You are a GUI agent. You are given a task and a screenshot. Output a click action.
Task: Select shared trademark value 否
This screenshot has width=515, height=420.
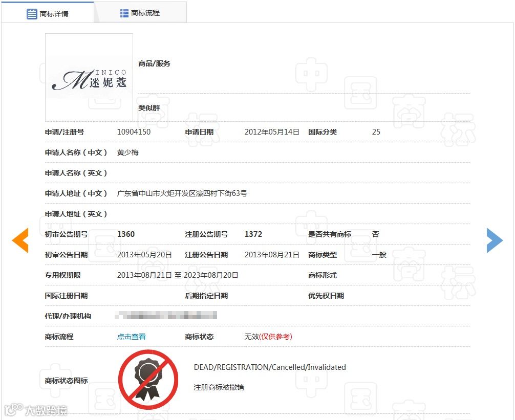click(x=375, y=234)
